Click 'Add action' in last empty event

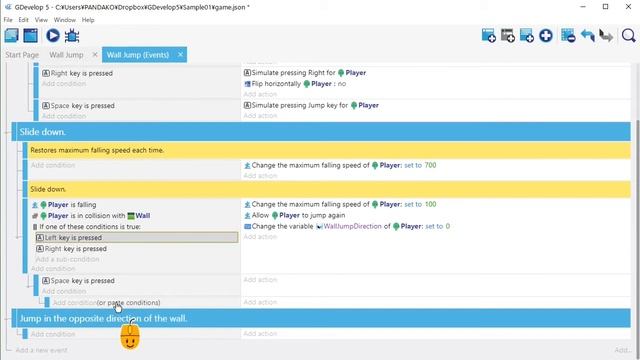pyautogui.click(x=260, y=333)
